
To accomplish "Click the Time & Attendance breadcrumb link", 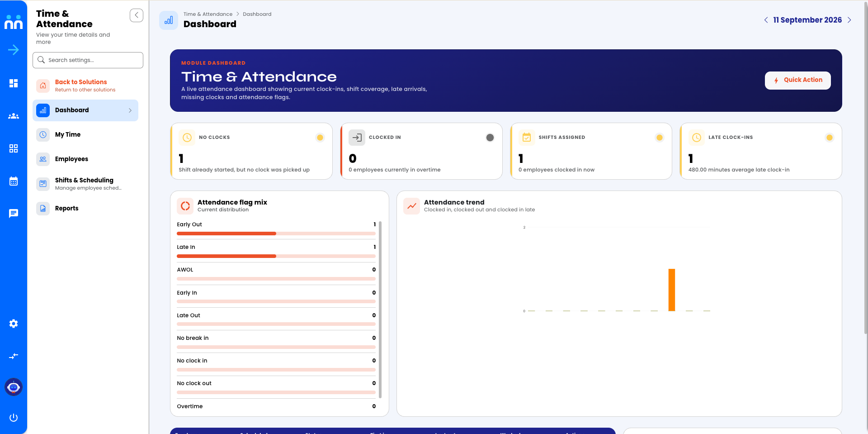I will 208,14.
